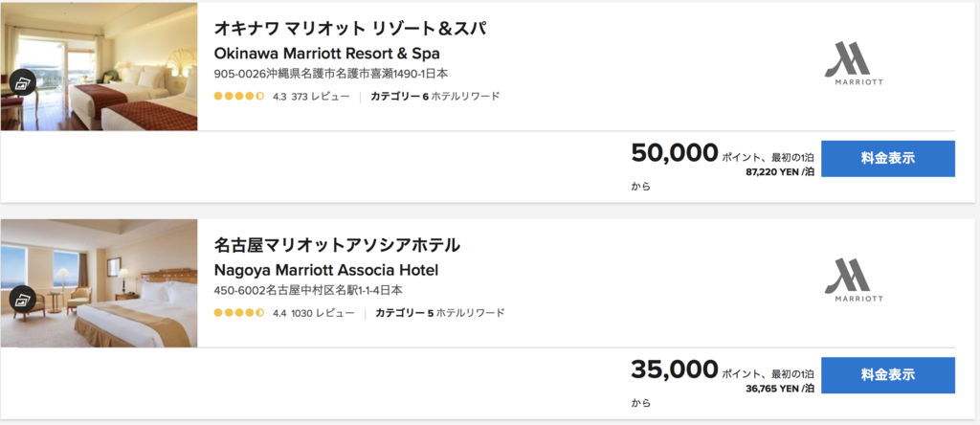Screen dimensions: 980x425
Task: Click star rating icons for Nagoya Marriott
Action: pyautogui.click(x=239, y=312)
